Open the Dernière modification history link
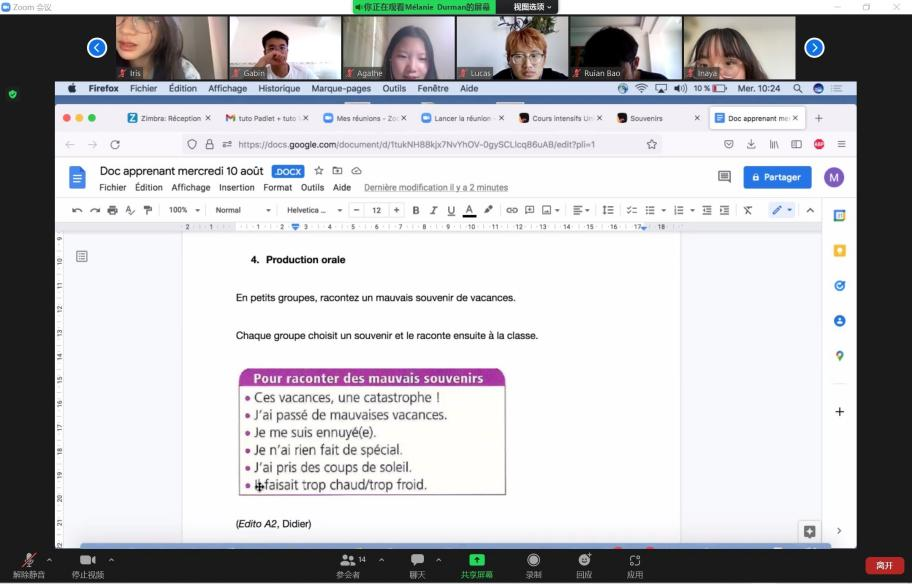Screen dimensions: 912x584 point(436,187)
